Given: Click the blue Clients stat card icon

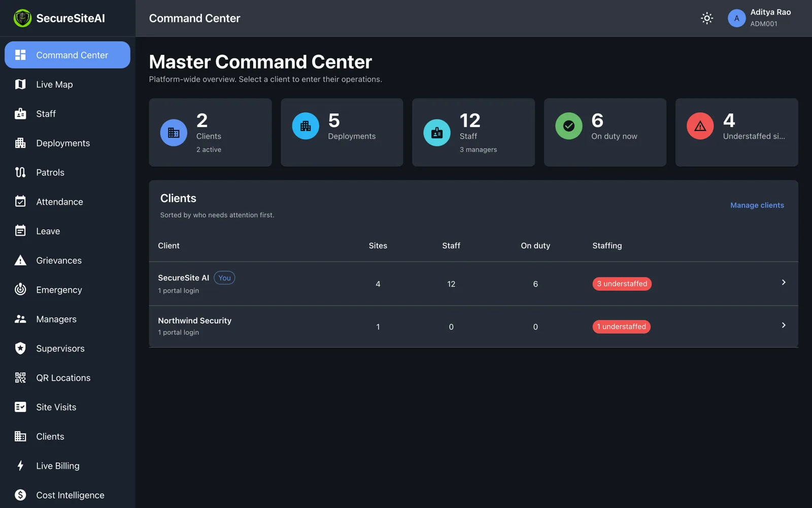Looking at the screenshot, I should point(174,133).
